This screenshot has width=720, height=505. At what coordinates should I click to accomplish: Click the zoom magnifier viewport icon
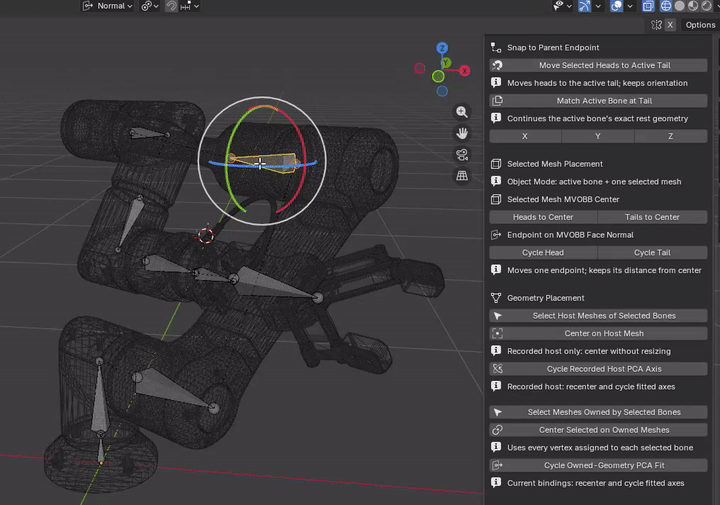(462, 112)
